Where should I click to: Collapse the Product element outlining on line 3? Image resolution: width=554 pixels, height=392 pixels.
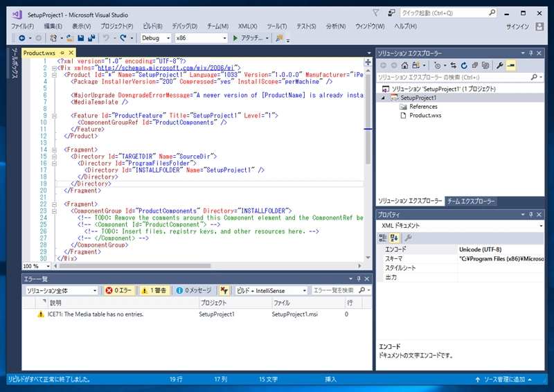(54, 75)
